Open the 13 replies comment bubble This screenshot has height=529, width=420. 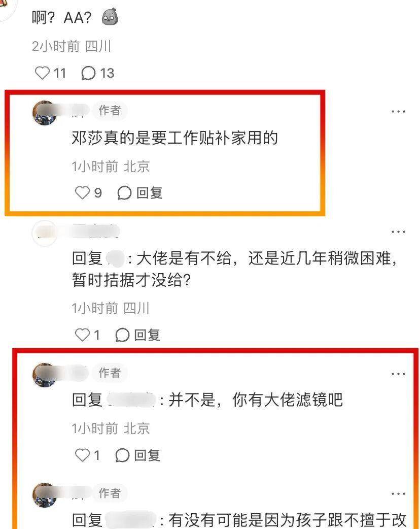coord(88,73)
